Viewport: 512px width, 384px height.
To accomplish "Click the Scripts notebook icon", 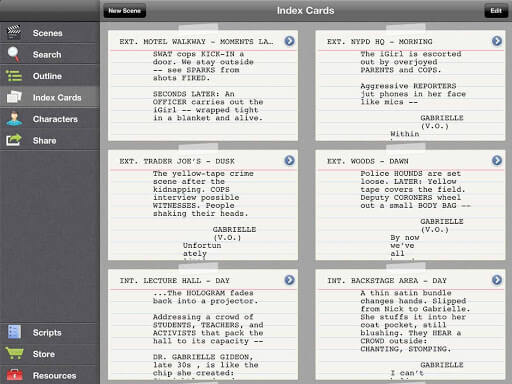I will coord(14,332).
